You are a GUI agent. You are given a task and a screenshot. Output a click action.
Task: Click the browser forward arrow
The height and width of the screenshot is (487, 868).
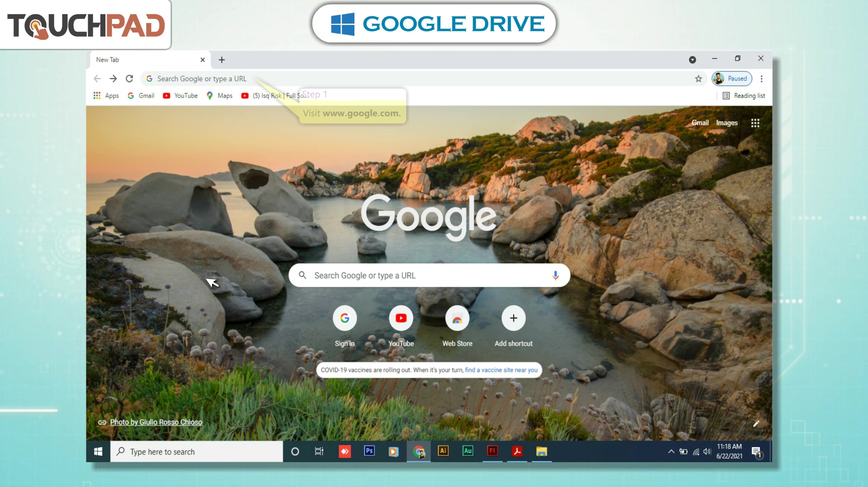[113, 79]
